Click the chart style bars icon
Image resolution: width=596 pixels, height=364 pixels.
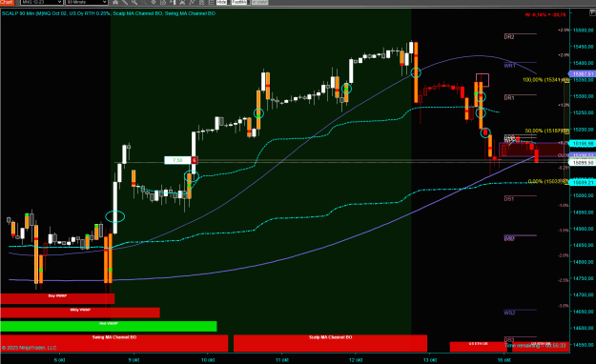click(x=115, y=2)
